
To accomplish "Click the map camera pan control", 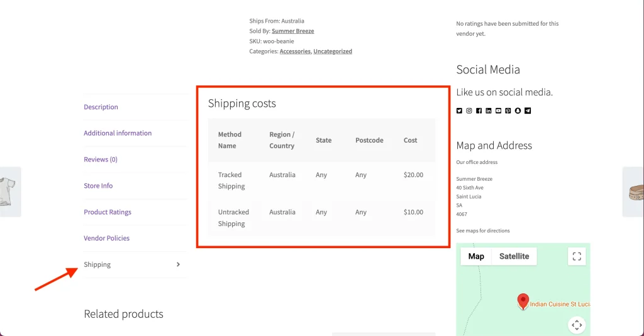I will pyautogui.click(x=577, y=325).
